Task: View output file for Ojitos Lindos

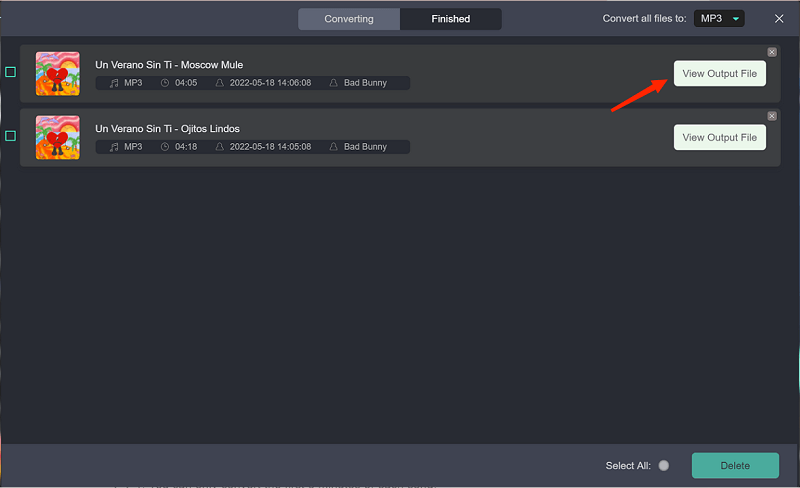Action: pos(719,137)
